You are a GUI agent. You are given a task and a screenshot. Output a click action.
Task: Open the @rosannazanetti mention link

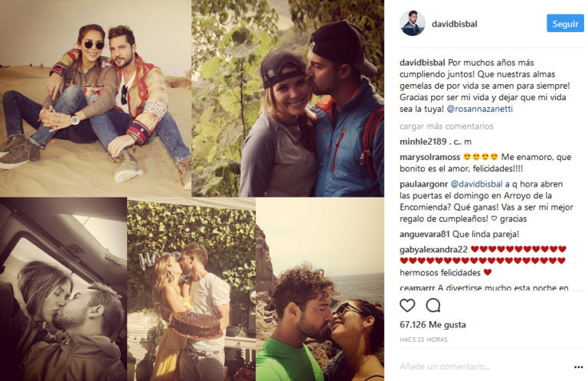[479, 109]
